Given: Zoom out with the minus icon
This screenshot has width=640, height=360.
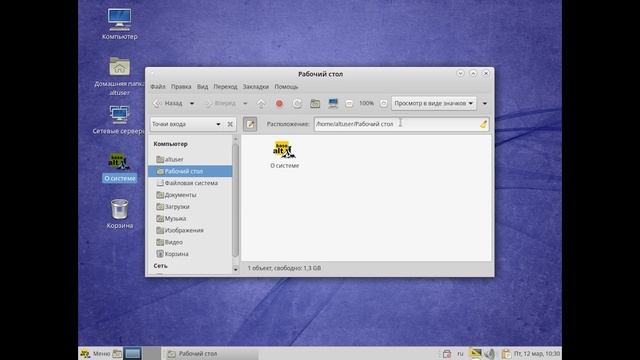Looking at the screenshot, I should pyautogui.click(x=349, y=104).
